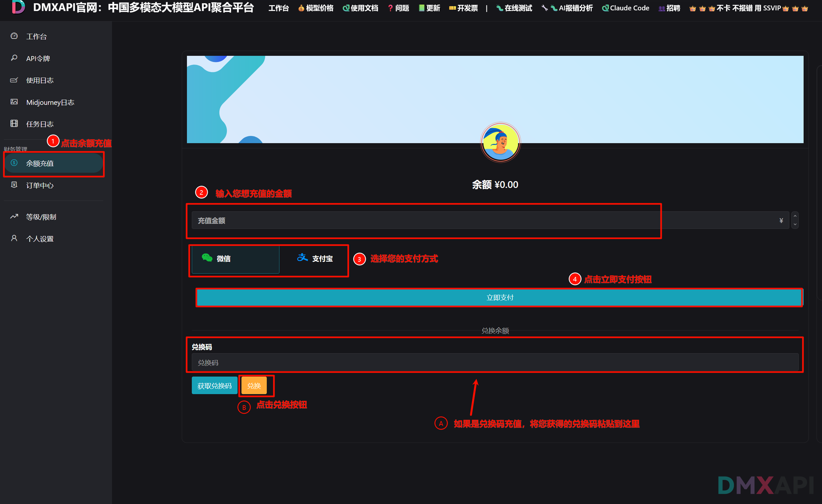Click the API令牌 key icon
Viewport: 822px width, 504px height.
14,58
